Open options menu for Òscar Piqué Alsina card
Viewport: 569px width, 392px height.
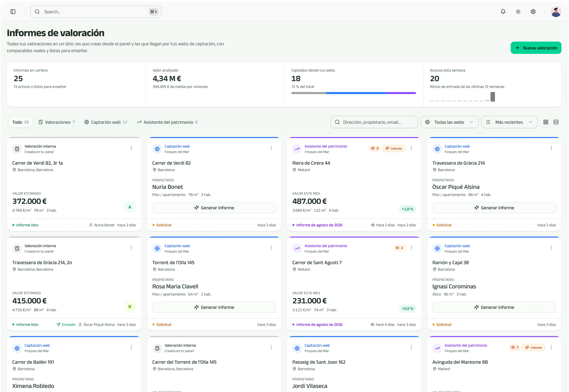[x=551, y=148]
